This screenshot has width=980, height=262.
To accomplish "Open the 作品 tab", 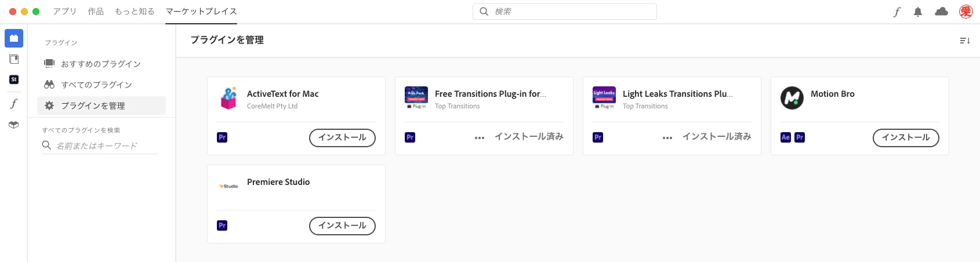I will tap(96, 12).
